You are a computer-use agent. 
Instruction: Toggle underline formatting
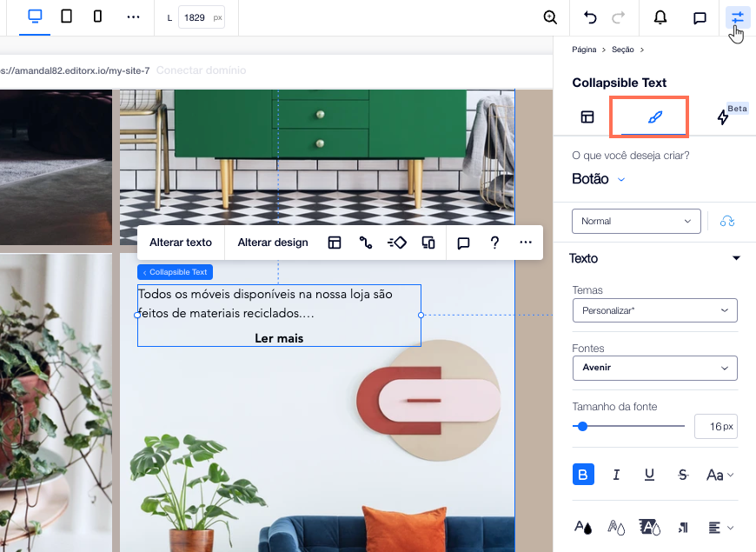coord(649,475)
